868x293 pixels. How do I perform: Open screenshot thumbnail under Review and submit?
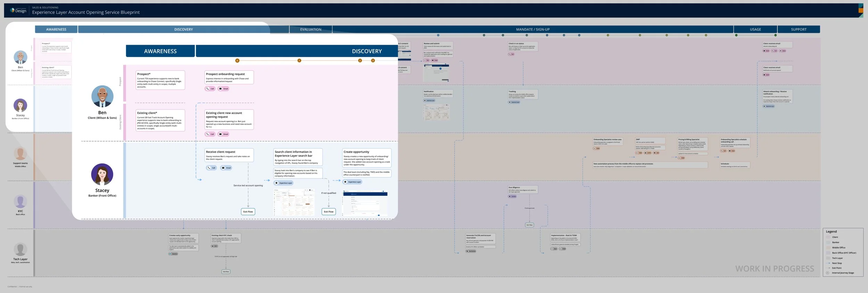(x=436, y=72)
